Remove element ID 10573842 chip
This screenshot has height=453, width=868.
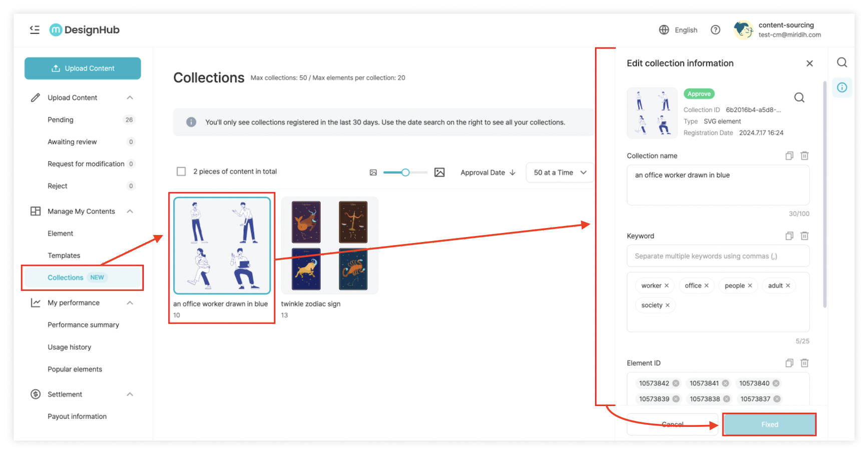[676, 383]
